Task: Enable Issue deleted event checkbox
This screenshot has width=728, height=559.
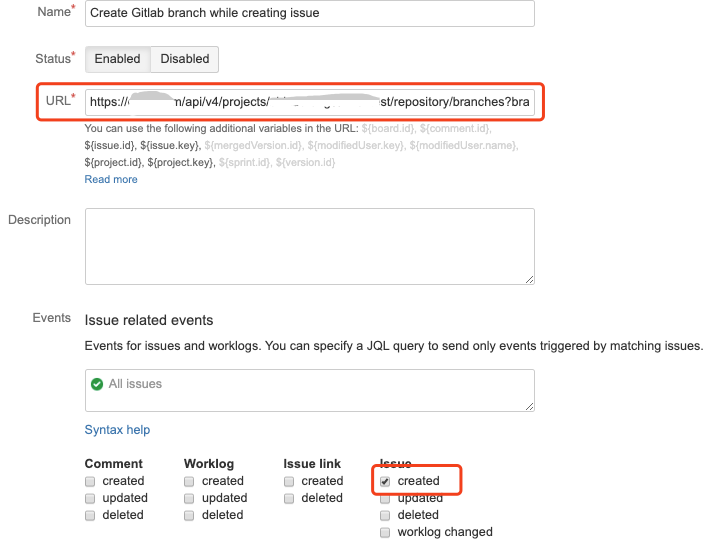Action: [386, 515]
